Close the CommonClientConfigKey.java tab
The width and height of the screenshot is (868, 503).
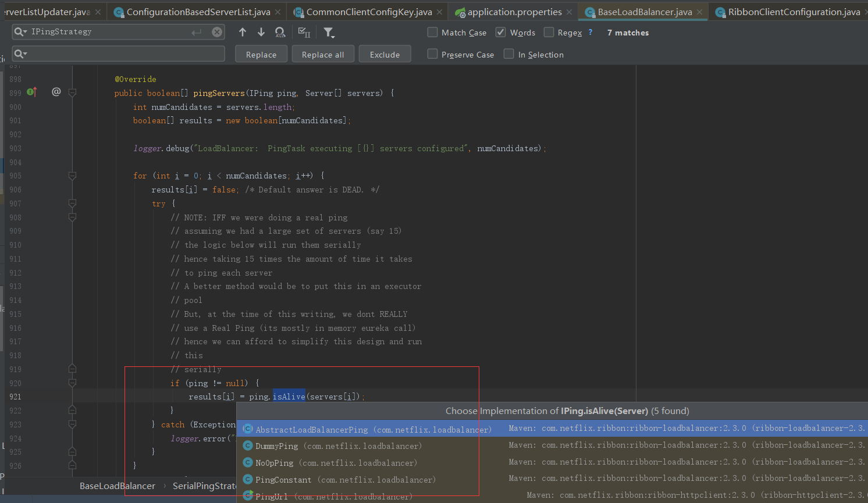pyautogui.click(x=439, y=12)
